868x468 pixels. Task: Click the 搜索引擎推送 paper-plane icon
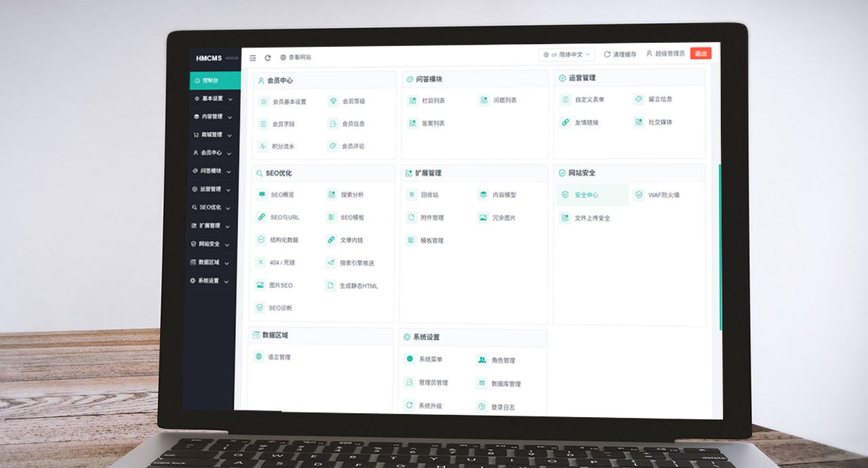pos(330,262)
